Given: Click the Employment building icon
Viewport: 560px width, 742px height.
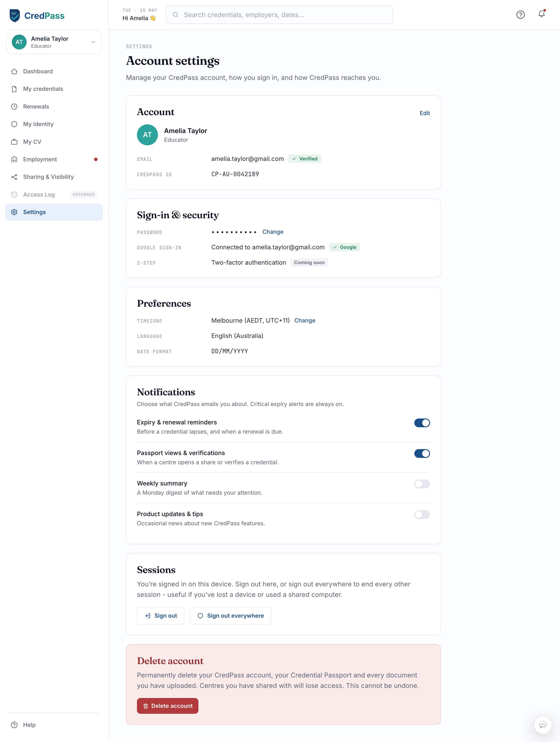Looking at the screenshot, I should tap(14, 159).
